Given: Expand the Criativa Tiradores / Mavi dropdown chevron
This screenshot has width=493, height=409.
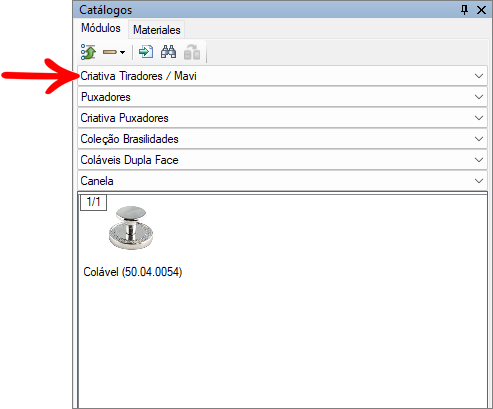Looking at the screenshot, I should [x=479, y=76].
